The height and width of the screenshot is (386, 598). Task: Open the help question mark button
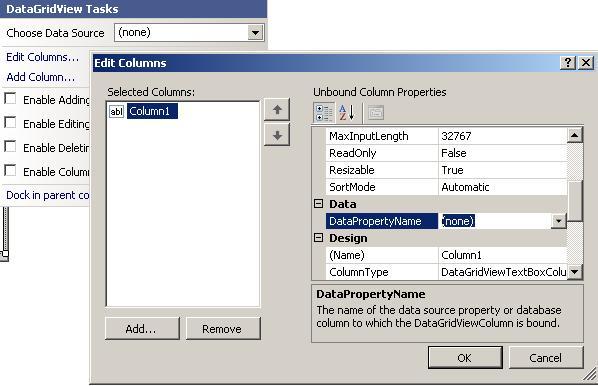click(567, 63)
